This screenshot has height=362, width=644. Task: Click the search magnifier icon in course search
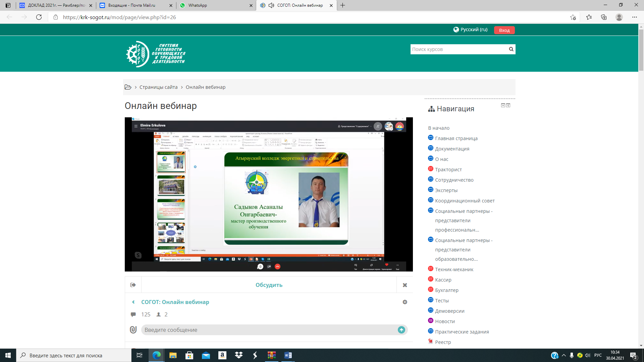(x=511, y=49)
